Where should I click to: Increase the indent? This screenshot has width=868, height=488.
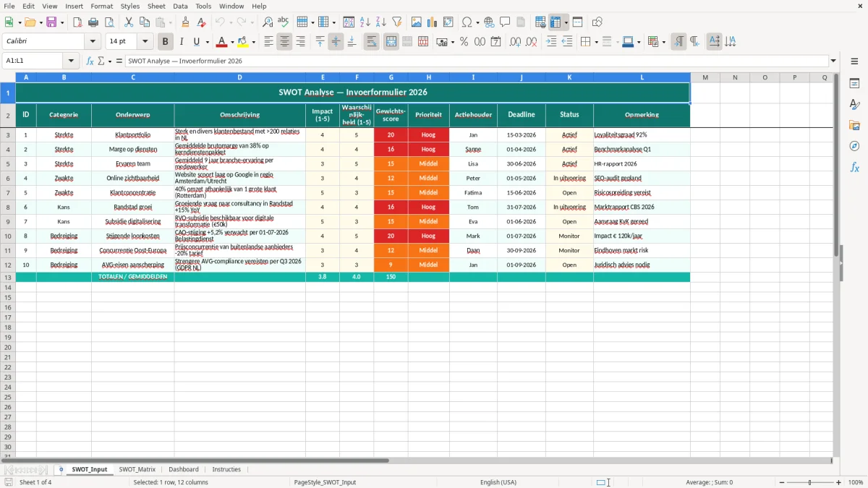[x=551, y=42]
